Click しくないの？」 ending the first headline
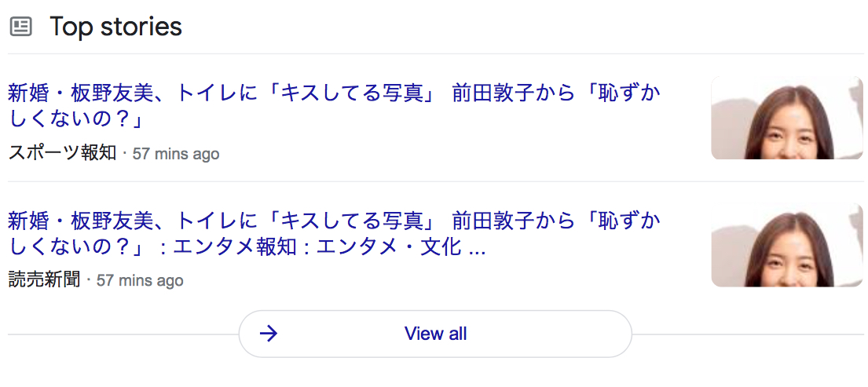This screenshot has width=868, height=387. click(x=78, y=119)
